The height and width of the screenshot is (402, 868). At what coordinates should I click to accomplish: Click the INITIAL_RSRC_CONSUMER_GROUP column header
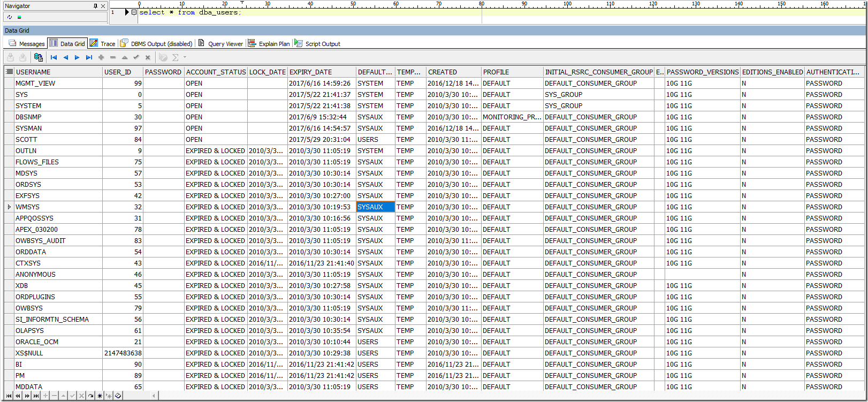click(x=599, y=72)
